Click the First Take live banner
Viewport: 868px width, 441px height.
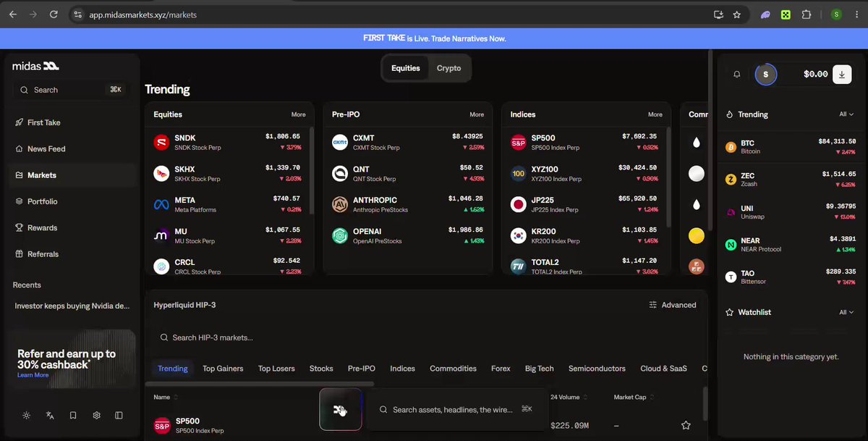434,38
